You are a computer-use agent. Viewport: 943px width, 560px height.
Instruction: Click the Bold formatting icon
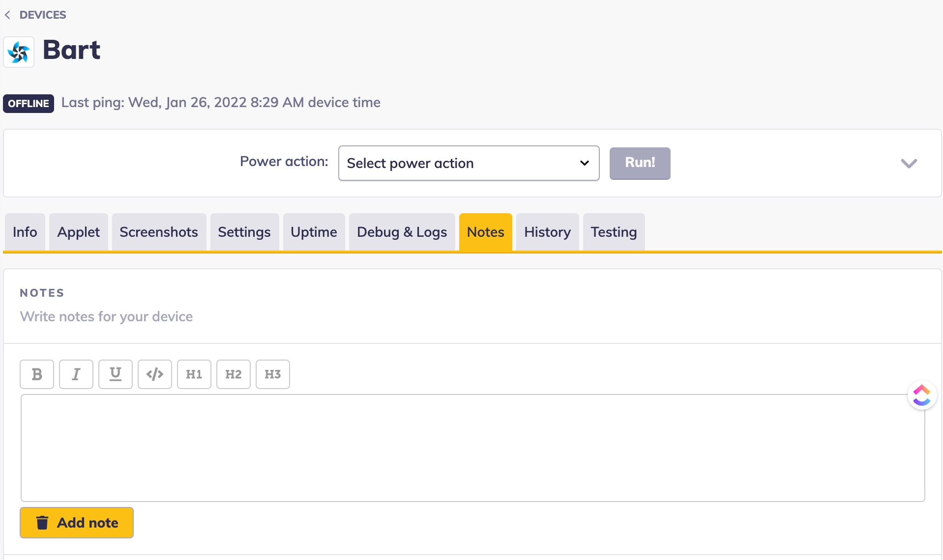pos(37,374)
